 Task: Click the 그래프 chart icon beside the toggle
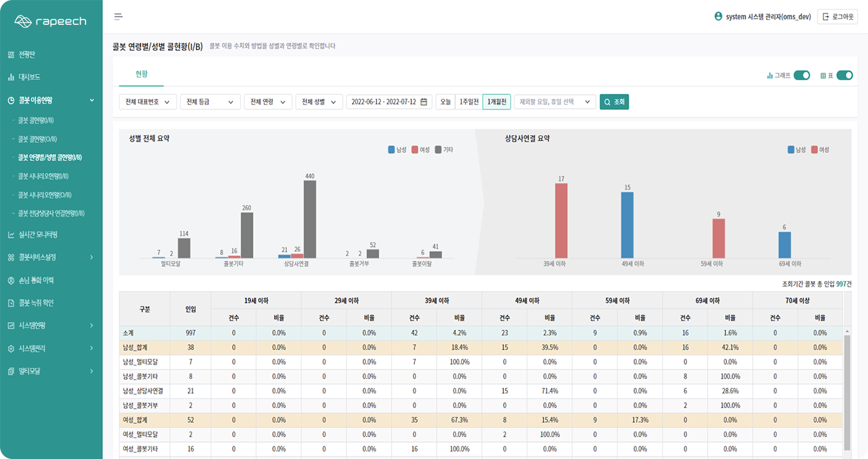click(770, 75)
